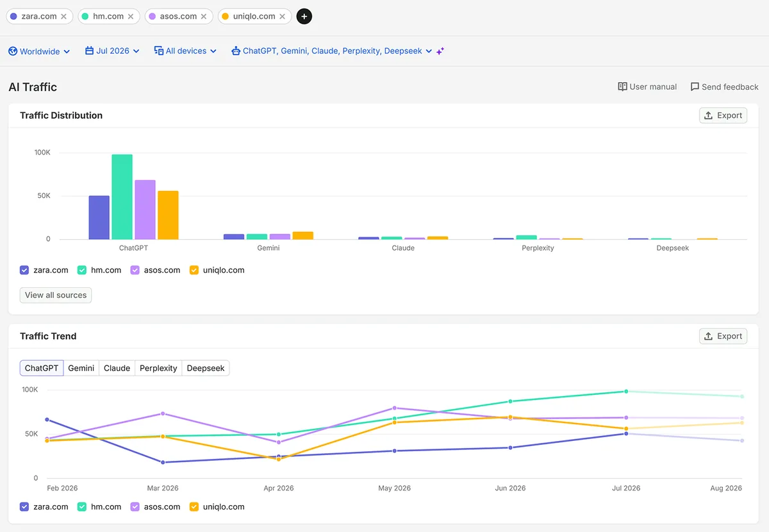The image size is (769, 532).
Task: Click hm.com data point at Jul 2026
Action: click(x=626, y=391)
